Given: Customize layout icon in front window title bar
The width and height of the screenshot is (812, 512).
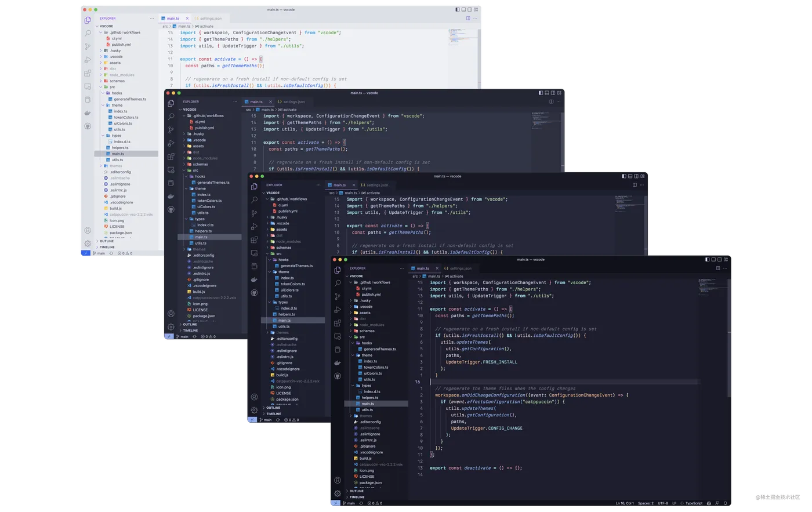Looking at the screenshot, I should pyautogui.click(x=726, y=260).
